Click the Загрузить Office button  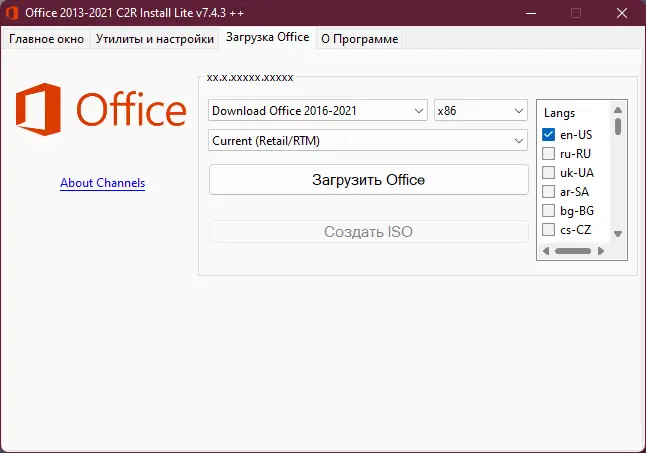pyautogui.click(x=369, y=180)
